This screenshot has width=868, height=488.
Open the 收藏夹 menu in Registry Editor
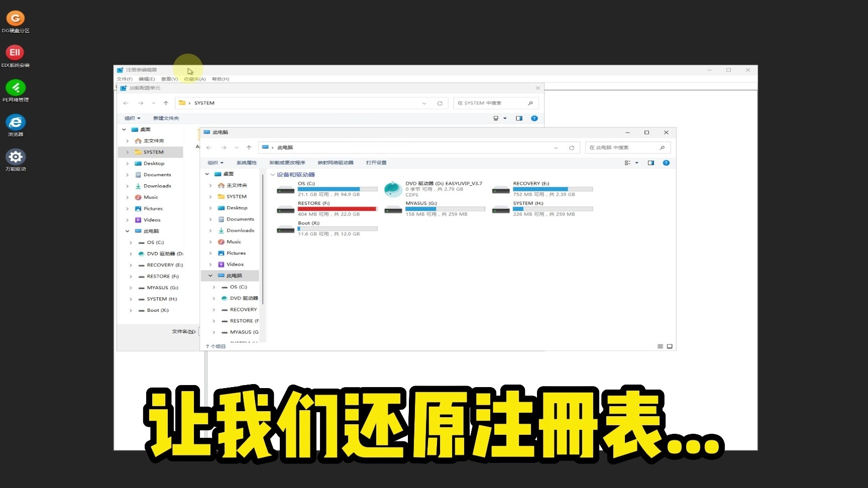194,79
